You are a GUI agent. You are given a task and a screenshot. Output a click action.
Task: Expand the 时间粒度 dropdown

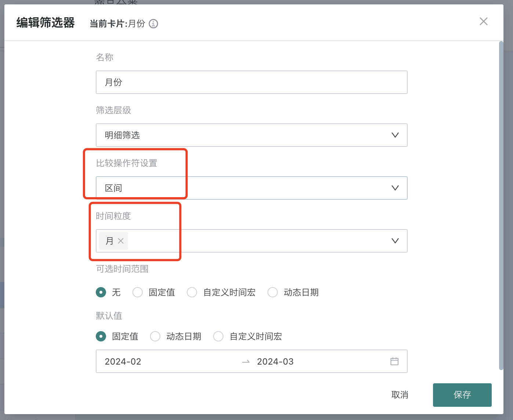(x=395, y=241)
